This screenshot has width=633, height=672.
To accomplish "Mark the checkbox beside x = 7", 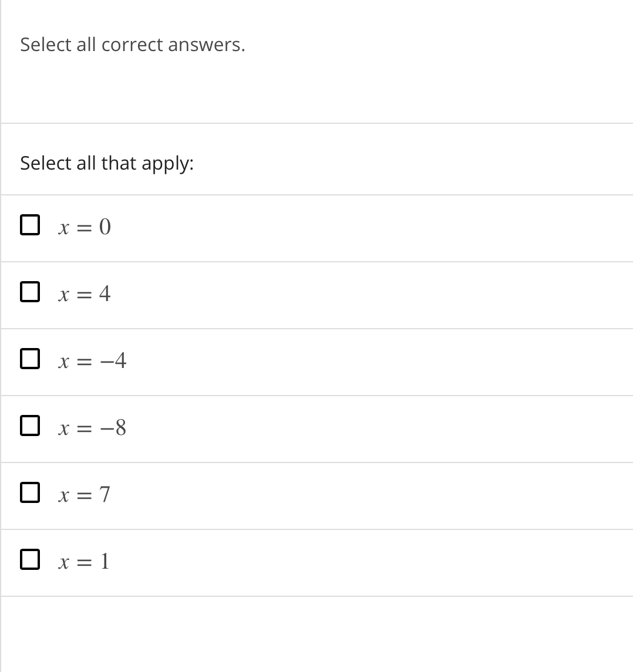I will 29,494.
